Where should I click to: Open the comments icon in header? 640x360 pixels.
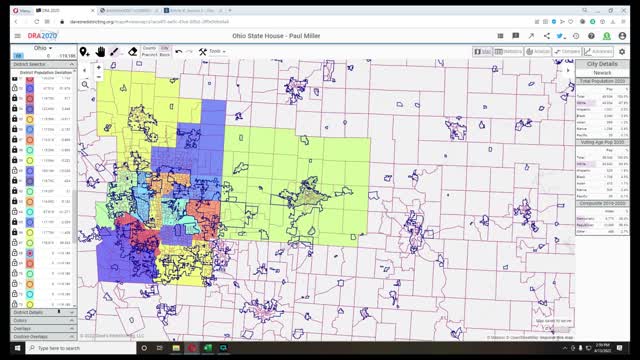pyautogui.click(x=516, y=36)
